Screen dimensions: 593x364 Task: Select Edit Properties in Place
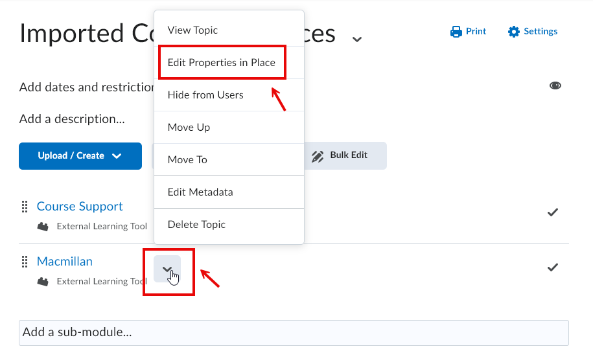(221, 63)
